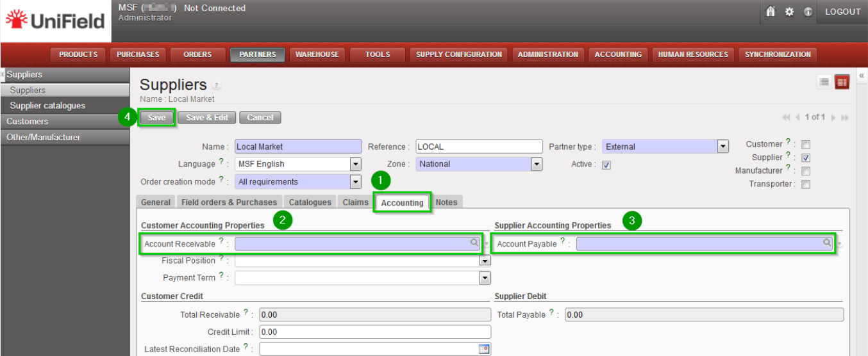Expand the Payment Term dropdown
868x356 pixels.
click(x=485, y=278)
